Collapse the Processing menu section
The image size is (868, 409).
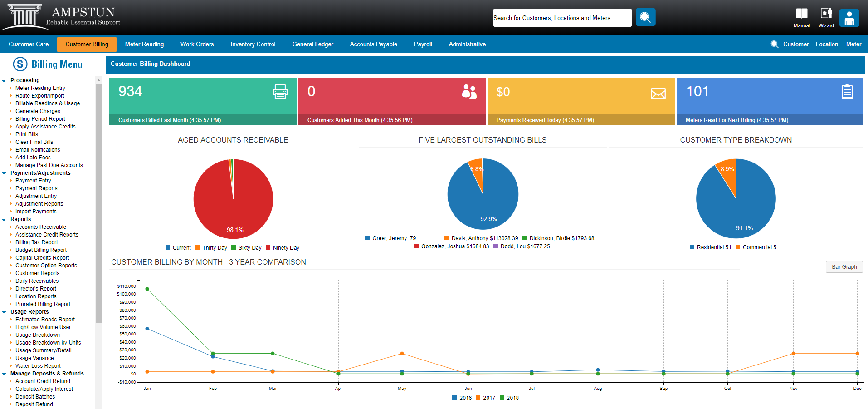pos(4,81)
